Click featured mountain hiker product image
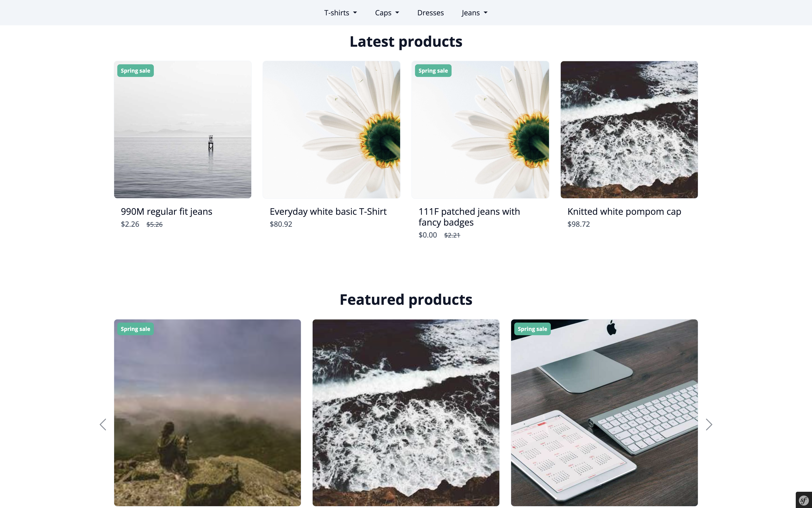812x508 pixels. point(207,412)
